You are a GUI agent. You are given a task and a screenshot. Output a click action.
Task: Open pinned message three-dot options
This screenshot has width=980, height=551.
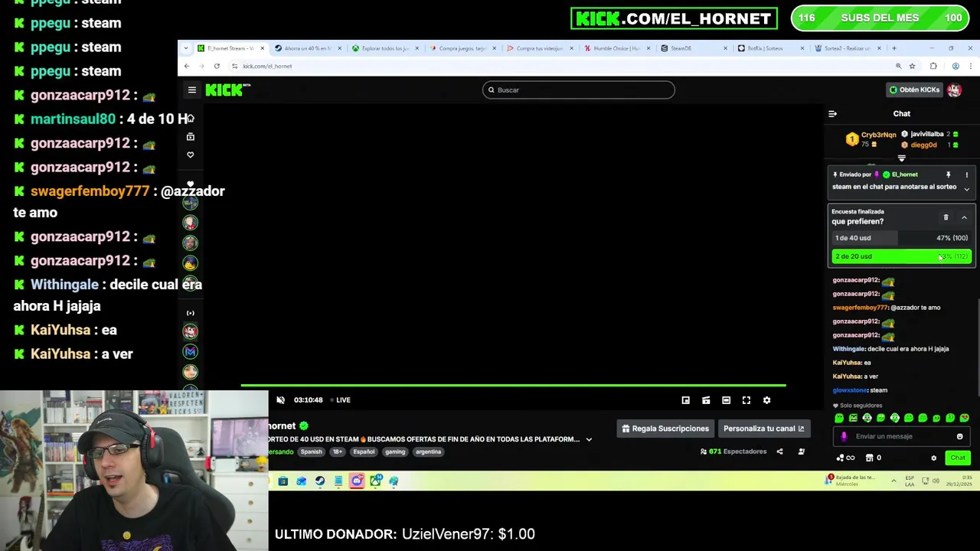click(x=966, y=174)
